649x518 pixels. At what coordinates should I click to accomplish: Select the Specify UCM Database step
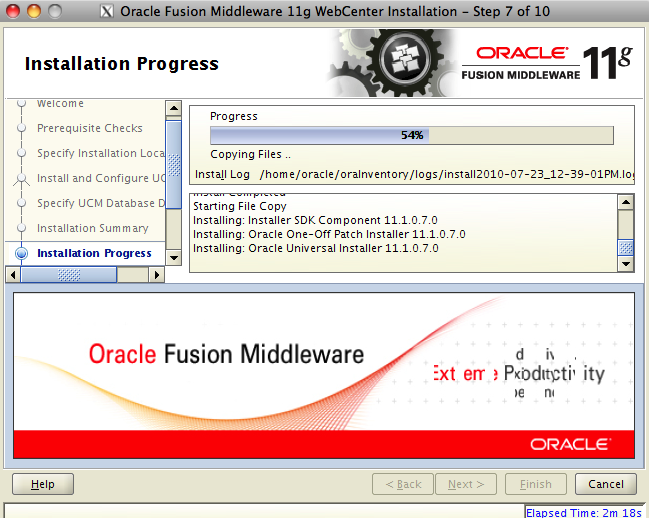[100, 203]
